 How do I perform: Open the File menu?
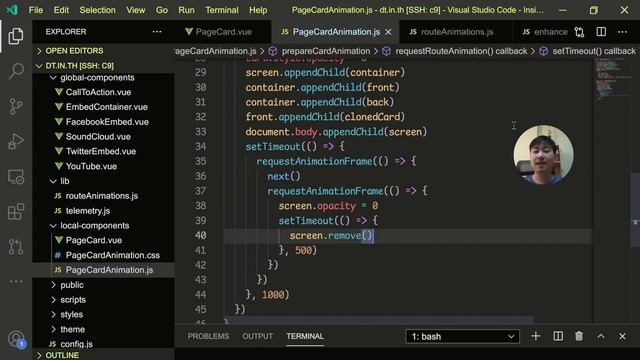click(x=36, y=10)
